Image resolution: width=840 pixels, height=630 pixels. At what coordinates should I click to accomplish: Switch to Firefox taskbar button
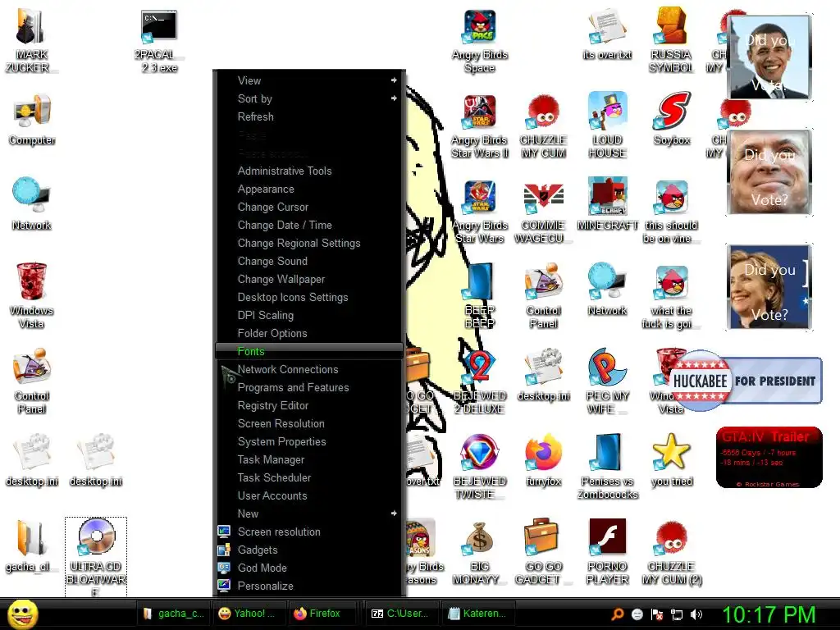(322, 614)
